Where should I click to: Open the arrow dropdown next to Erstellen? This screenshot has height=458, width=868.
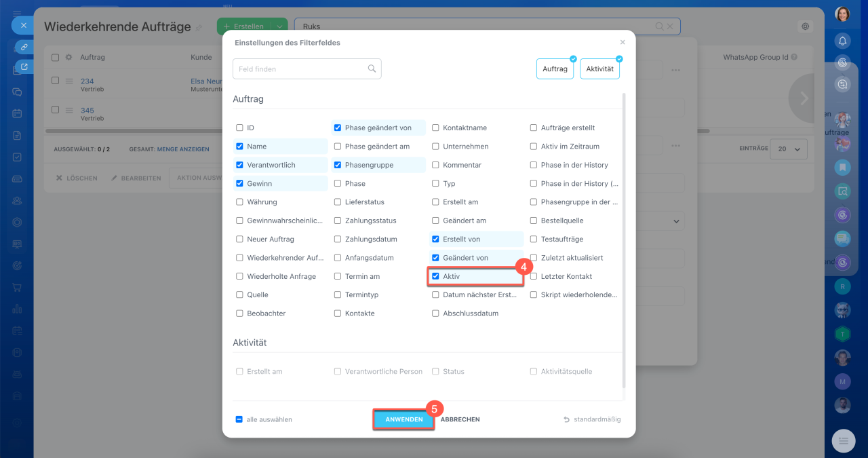pos(279,26)
